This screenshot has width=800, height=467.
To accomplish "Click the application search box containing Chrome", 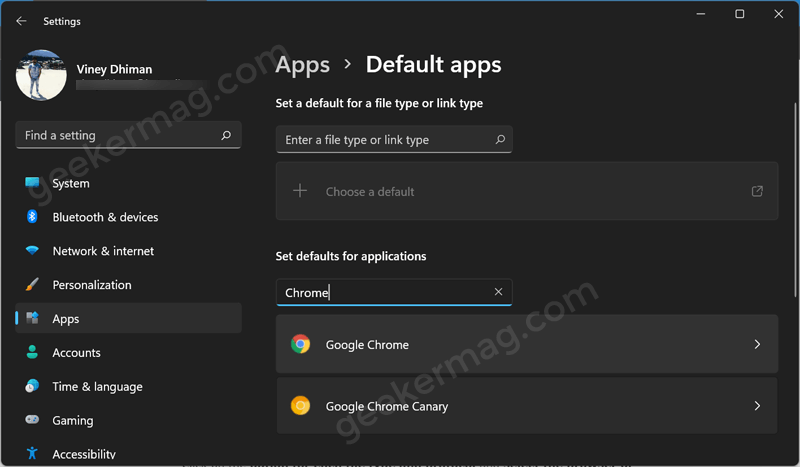I will [x=394, y=292].
